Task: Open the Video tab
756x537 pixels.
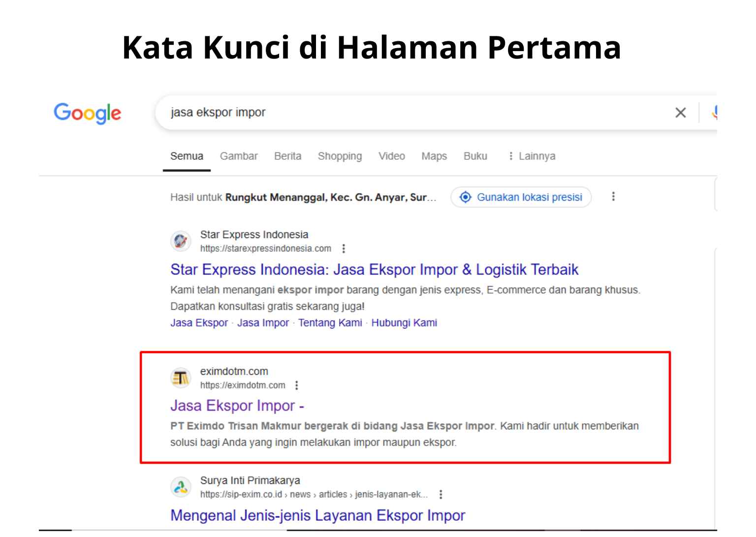Action: tap(392, 156)
